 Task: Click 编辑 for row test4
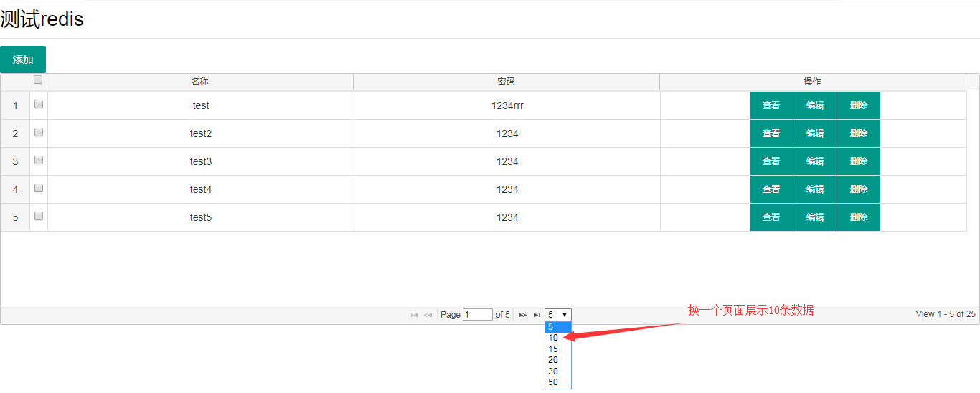815,189
